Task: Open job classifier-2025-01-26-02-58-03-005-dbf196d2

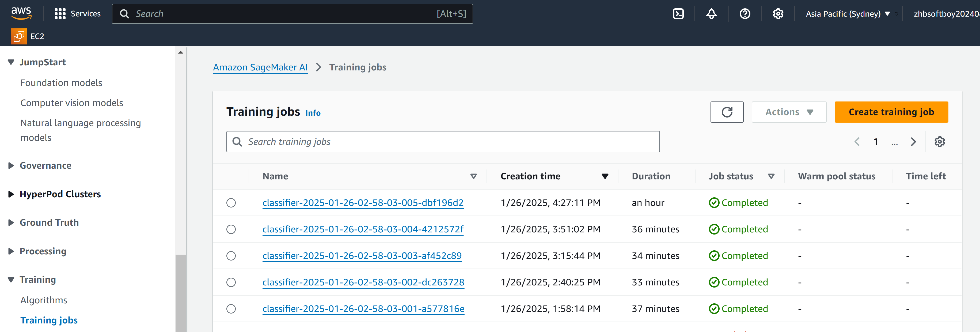Action: (x=363, y=203)
